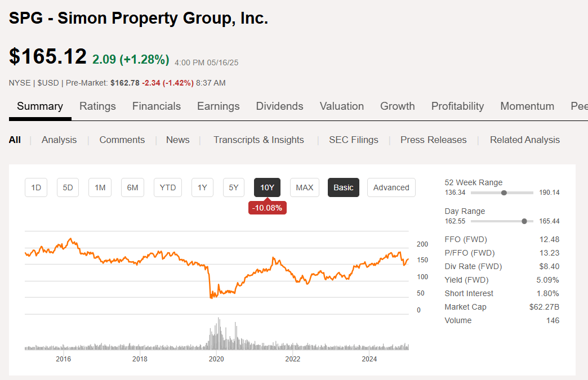The image size is (588, 380).
Task: Select the 6M chart range
Action: coord(132,187)
